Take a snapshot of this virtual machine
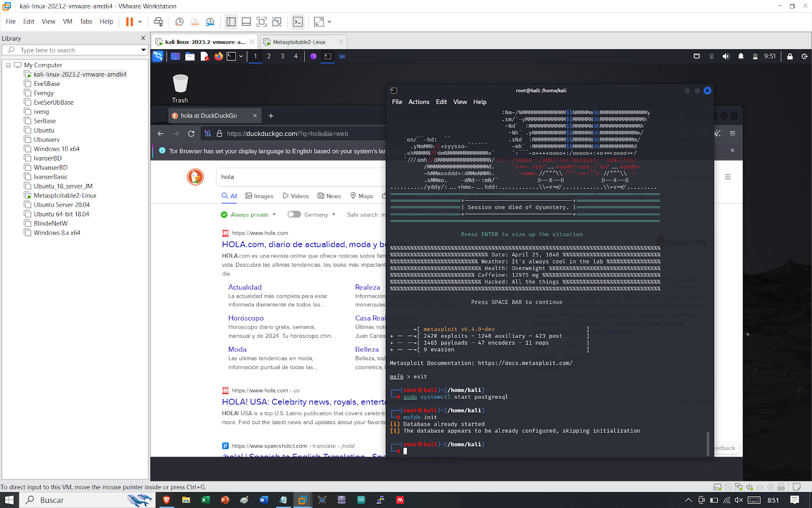The image size is (812, 508). (179, 22)
